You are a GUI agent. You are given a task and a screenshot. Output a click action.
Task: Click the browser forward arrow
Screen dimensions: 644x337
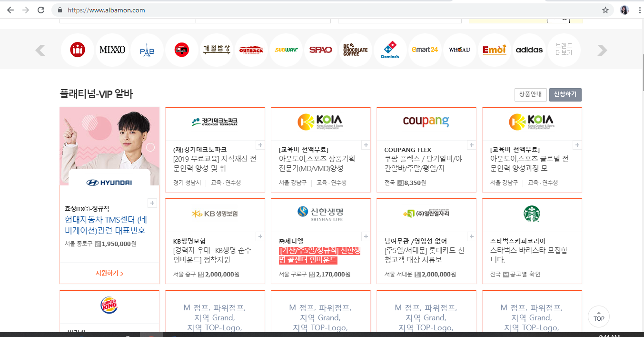point(26,10)
